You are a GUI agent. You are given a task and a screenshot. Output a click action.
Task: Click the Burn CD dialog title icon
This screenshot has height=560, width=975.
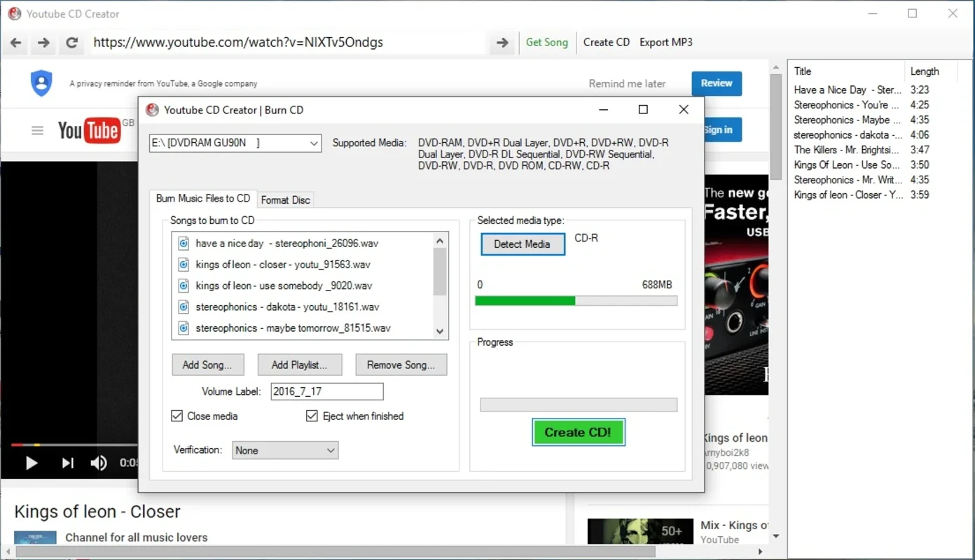(x=152, y=110)
